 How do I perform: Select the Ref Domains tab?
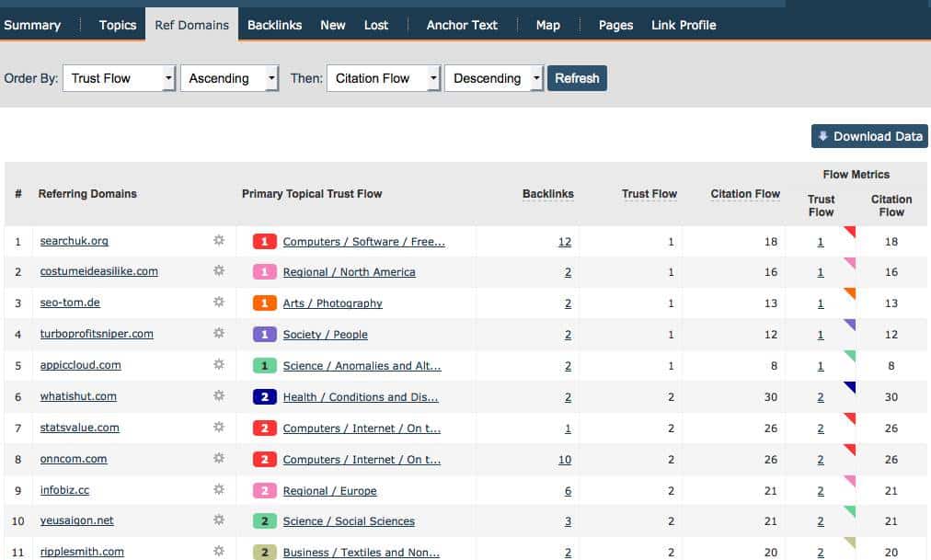click(191, 25)
